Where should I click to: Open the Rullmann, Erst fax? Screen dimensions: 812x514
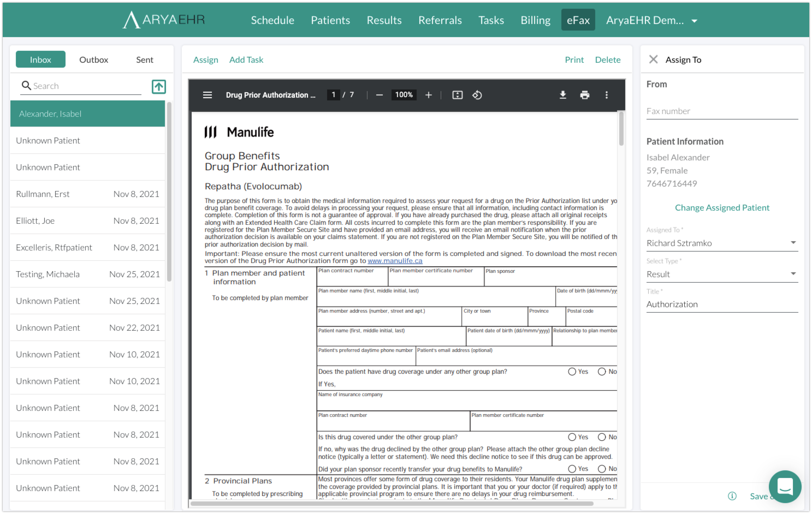pyautogui.click(x=87, y=194)
